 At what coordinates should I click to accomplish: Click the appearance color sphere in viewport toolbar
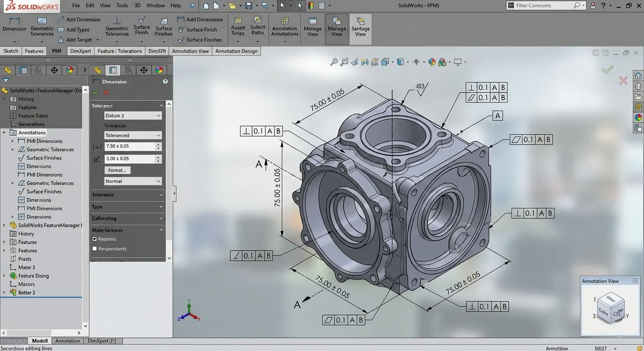432,62
